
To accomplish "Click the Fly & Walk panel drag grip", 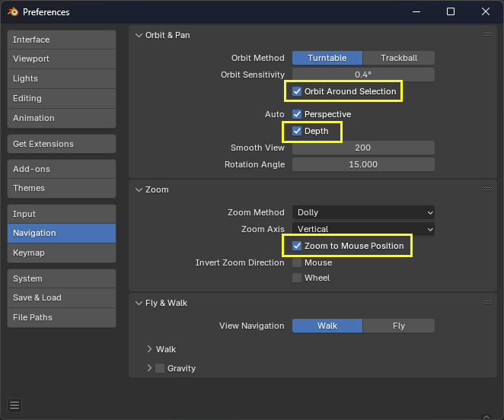I will (x=487, y=302).
